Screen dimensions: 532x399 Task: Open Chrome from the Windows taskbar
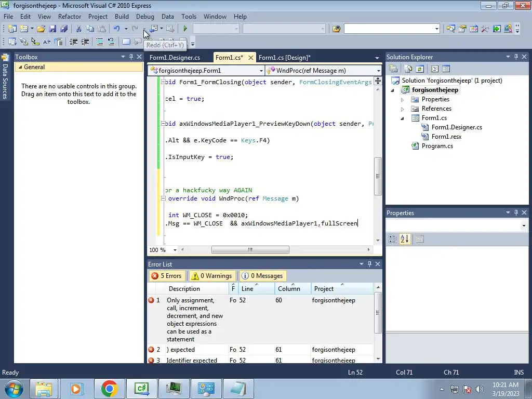click(109, 389)
